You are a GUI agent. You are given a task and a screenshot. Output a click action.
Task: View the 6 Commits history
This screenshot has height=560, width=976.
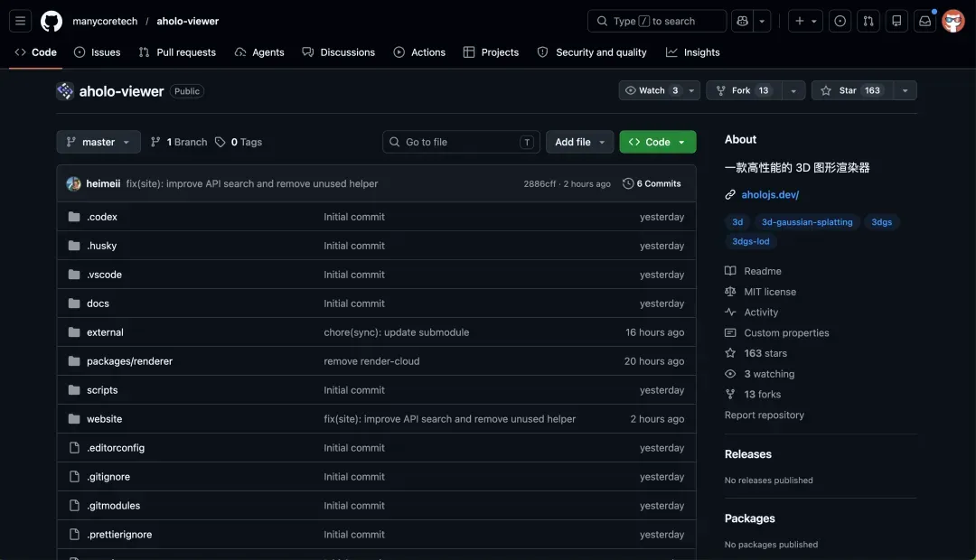[652, 183]
